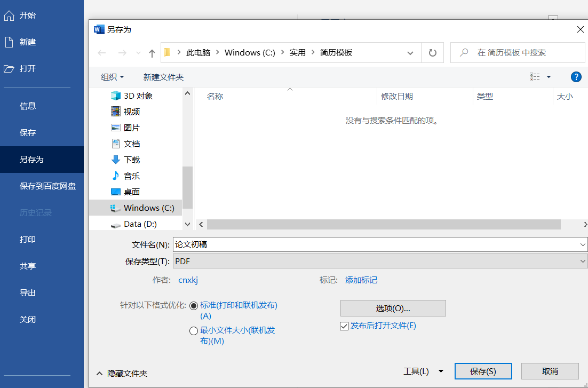
Task: Open the 组织 menu
Action: point(112,76)
